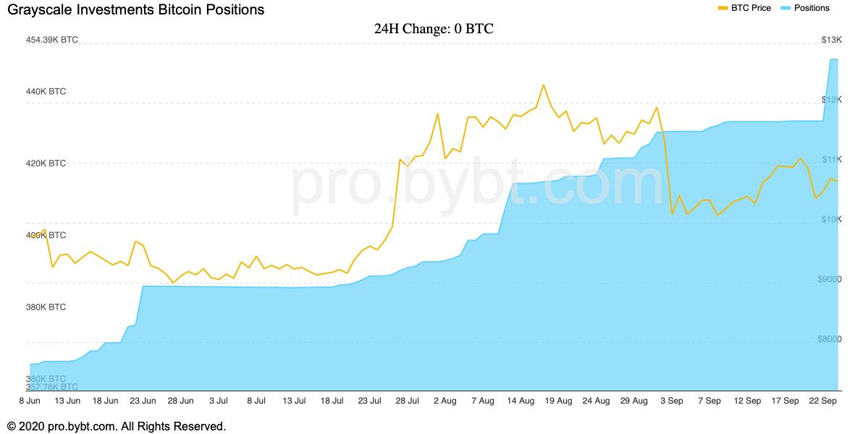Toggle the Positions legend entry
Image resolution: width=868 pixels, height=434 pixels.
806,8
